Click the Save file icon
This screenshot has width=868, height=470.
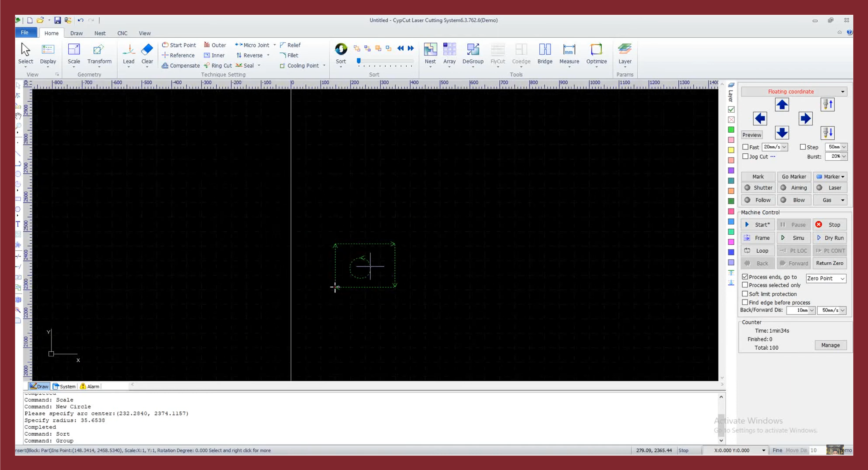click(58, 20)
